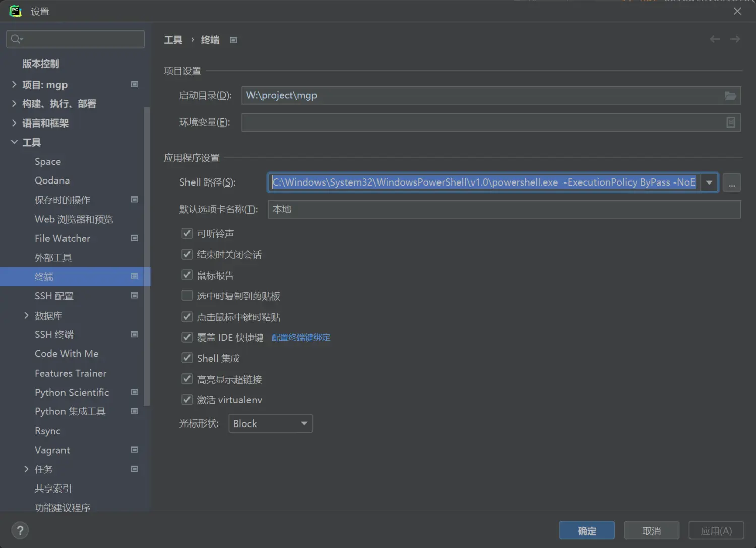Open Python Scientific settings page
Viewport: 756px width, 548px height.
point(72,392)
